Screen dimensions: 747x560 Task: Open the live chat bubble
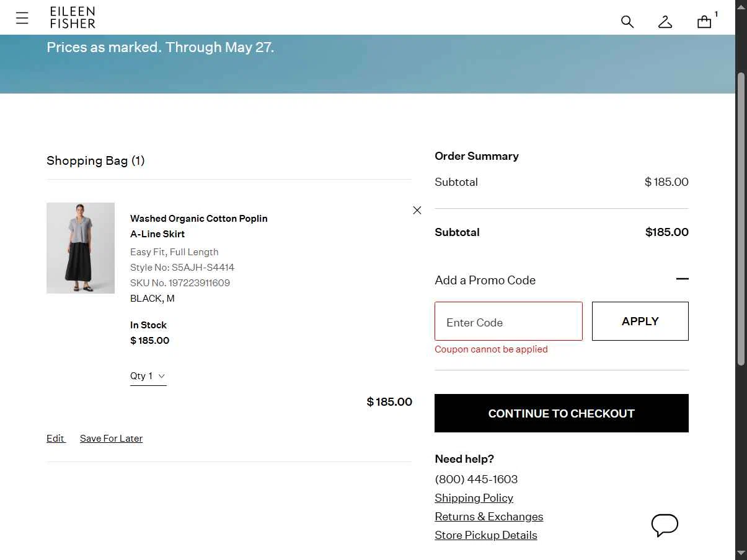665,525
